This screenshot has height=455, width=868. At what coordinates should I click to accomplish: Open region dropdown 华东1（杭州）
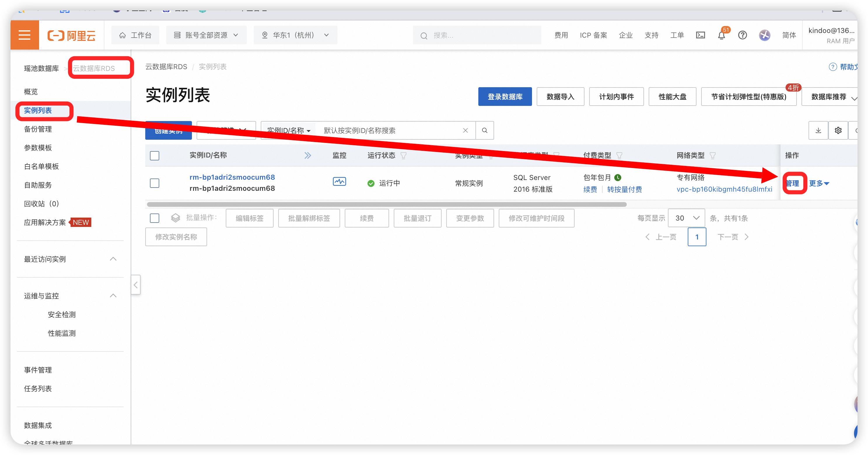pyautogui.click(x=295, y=35)
